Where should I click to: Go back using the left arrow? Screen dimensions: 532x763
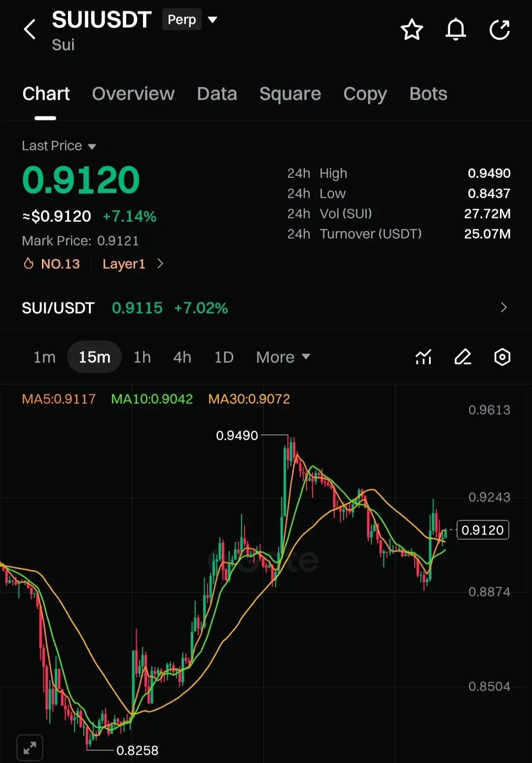point(30,29)
